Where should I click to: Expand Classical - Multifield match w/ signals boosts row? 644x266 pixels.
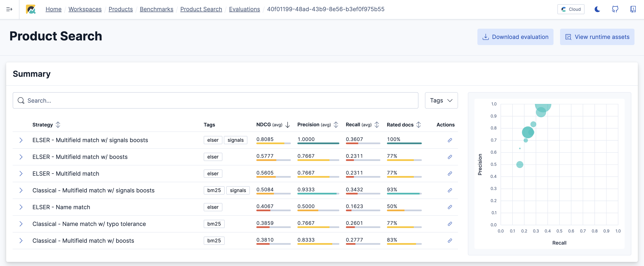(21, 190)
